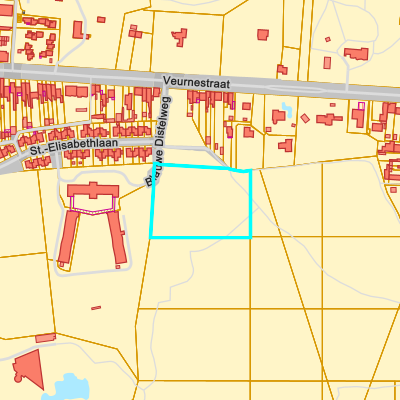
Task: Click the irregular building above Veurnestraat label
Action: (180, 37)
